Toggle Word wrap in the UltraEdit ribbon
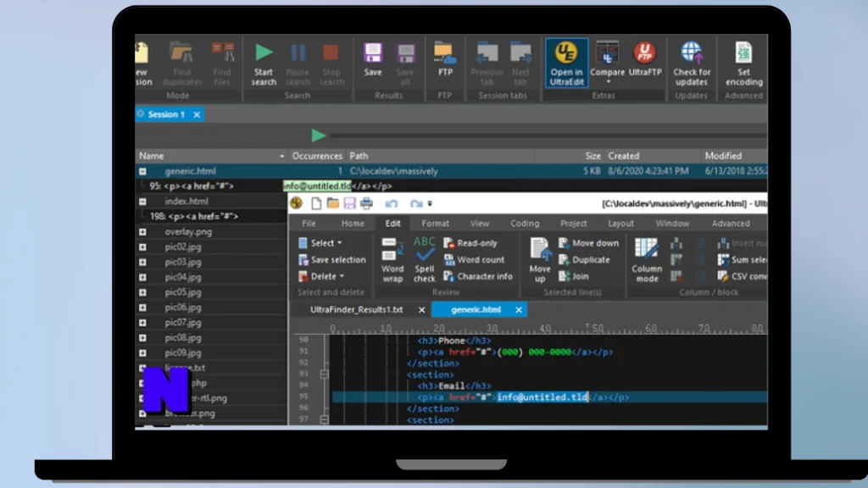The image size is (868, 488). coord(392,259)
